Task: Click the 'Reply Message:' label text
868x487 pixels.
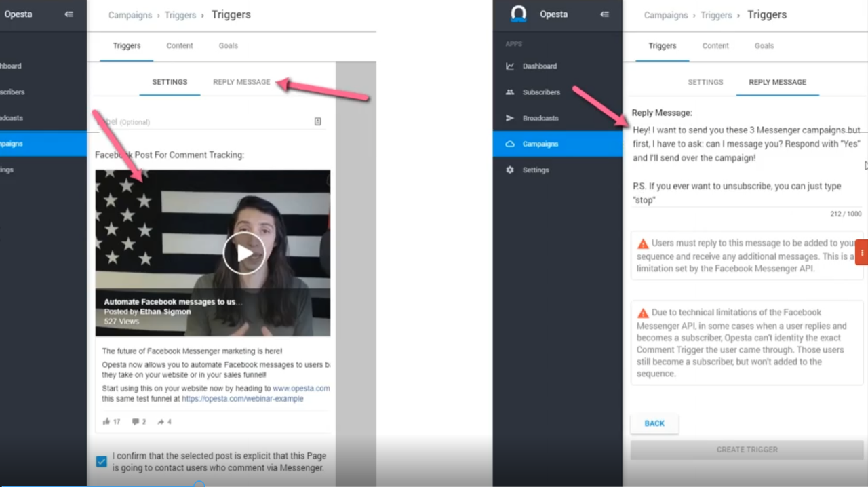Action: coord(662,113)
